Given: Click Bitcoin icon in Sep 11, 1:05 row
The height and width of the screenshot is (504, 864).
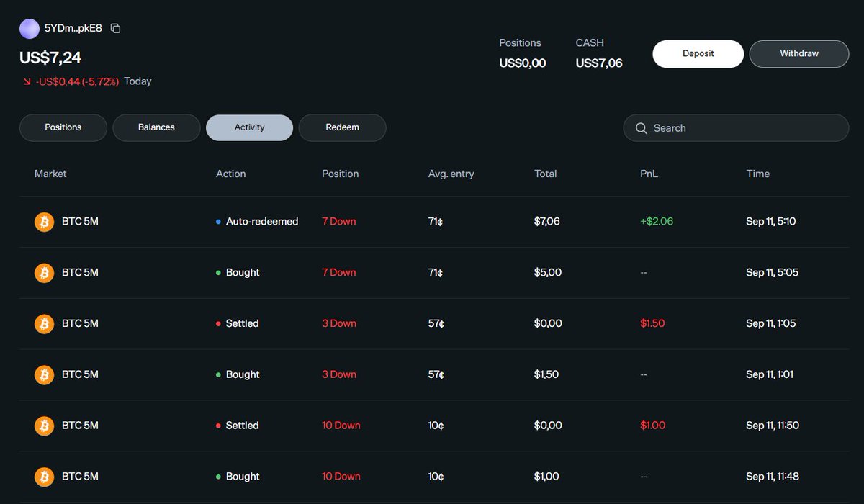Looking at the screenshot, I should click(45, 324).
